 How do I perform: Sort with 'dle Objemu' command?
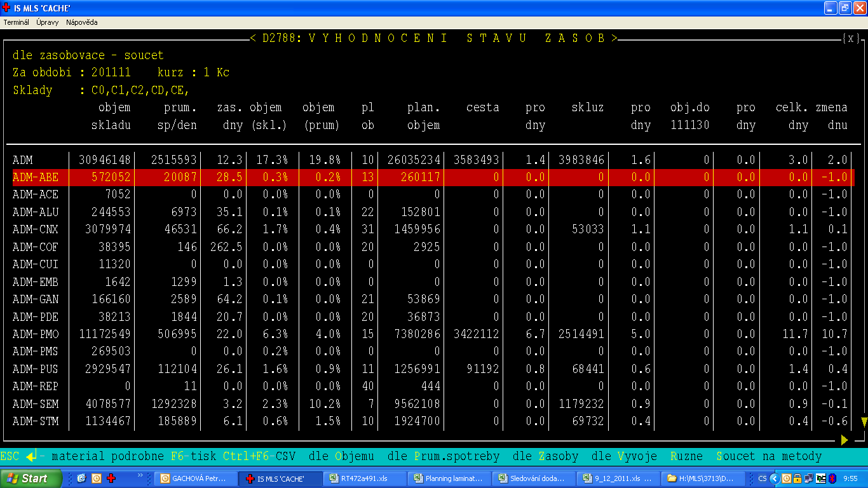[x=341, y=456]
